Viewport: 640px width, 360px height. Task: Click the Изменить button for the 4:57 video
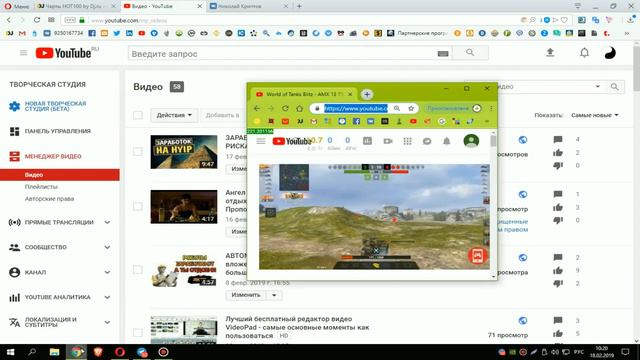point(246,295)
